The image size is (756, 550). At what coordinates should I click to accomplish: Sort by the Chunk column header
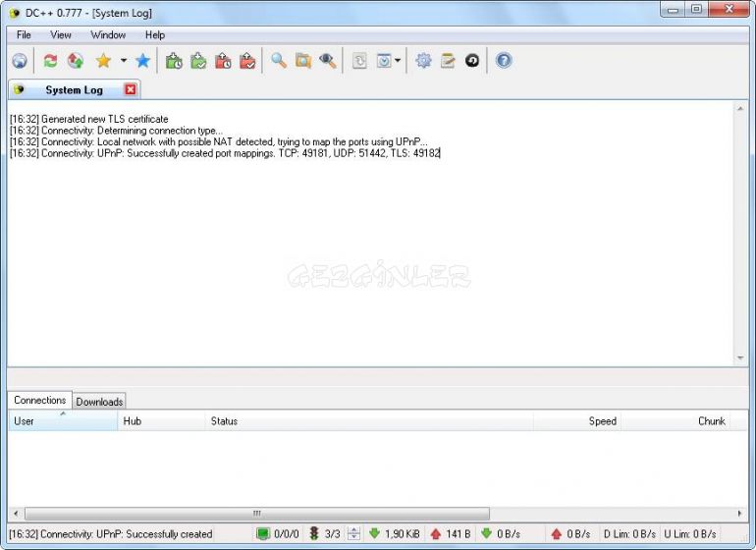click(x=675, y=420)
